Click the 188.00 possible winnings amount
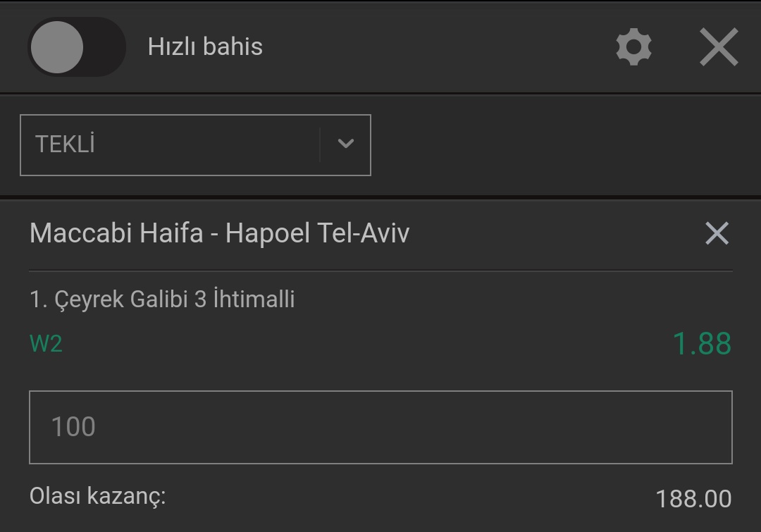The image size is (761, 532). coord(693,499)
